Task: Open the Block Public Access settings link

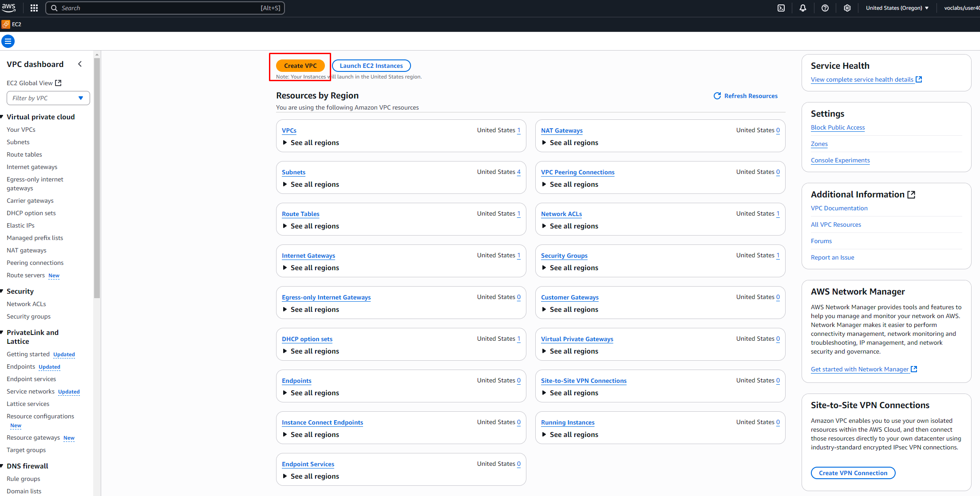Action: coord(838,127)
